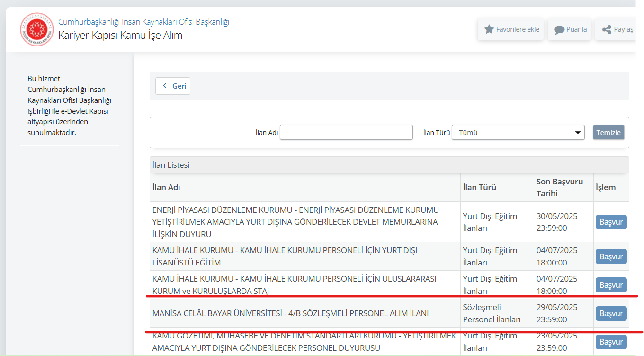Image resolution: width=644 pixels, height=356 pixels.
Task: Click Cumhurbaşkanlığı İnsan Kaynakları Ofisi Başkanlığı heading
Action: [143, 22]
